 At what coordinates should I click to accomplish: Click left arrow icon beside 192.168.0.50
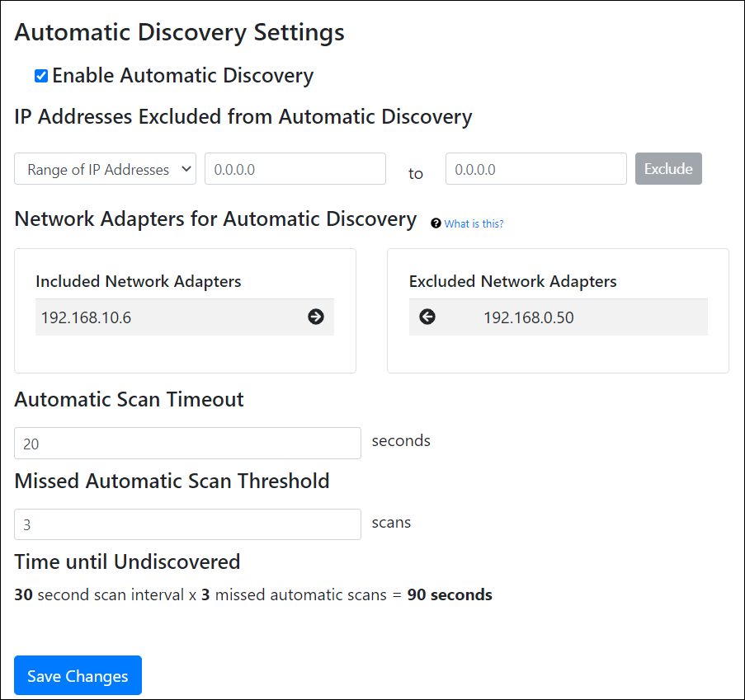point(427,317)
